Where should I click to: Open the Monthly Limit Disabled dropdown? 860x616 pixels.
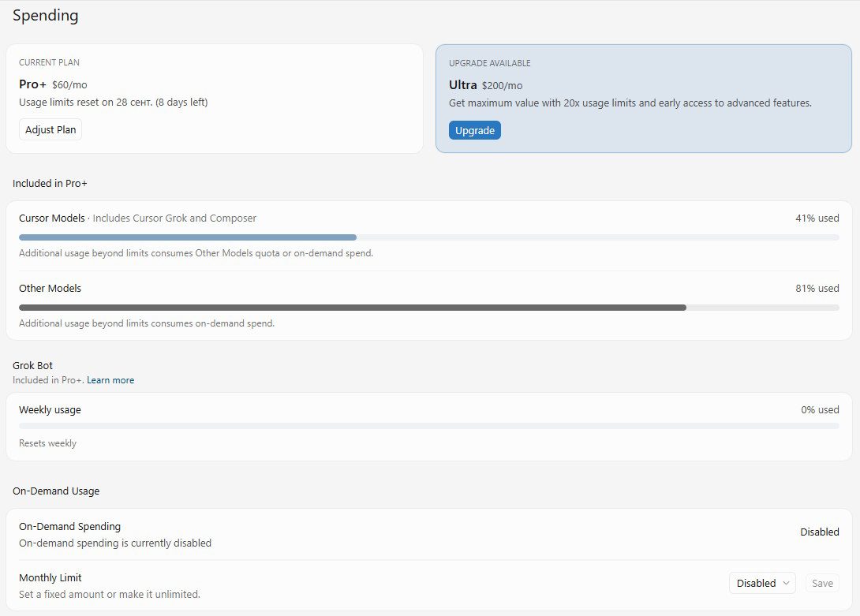click(762, 583)
